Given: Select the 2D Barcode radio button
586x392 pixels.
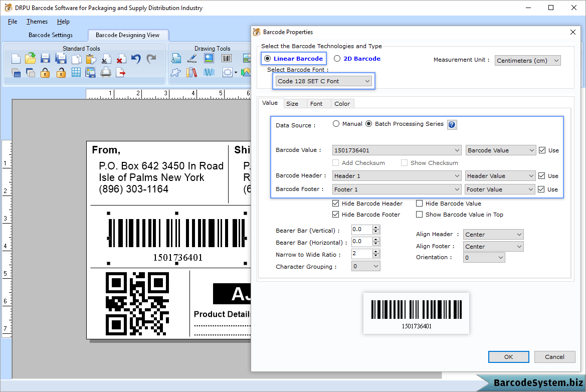Looking at the screenshot, I should [337, 59].
